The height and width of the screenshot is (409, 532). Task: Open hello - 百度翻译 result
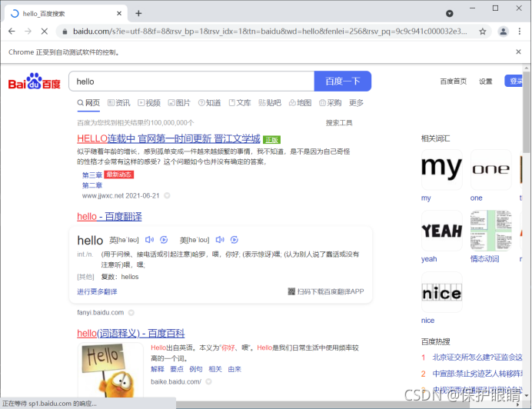(109, 217)
